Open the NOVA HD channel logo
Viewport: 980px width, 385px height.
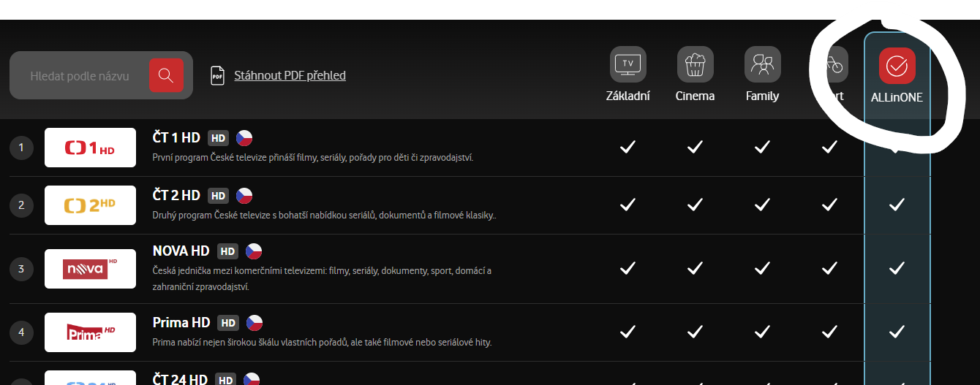(x=90, y=269)
